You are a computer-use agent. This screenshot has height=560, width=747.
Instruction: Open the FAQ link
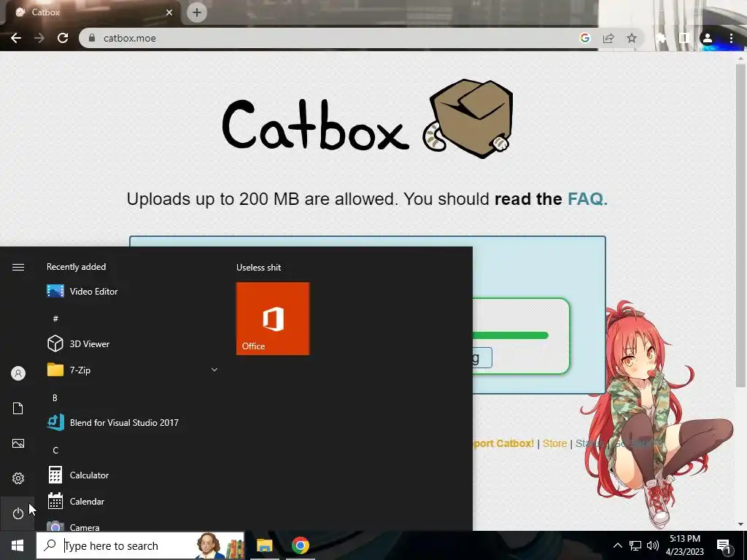[x=587, y=198]
